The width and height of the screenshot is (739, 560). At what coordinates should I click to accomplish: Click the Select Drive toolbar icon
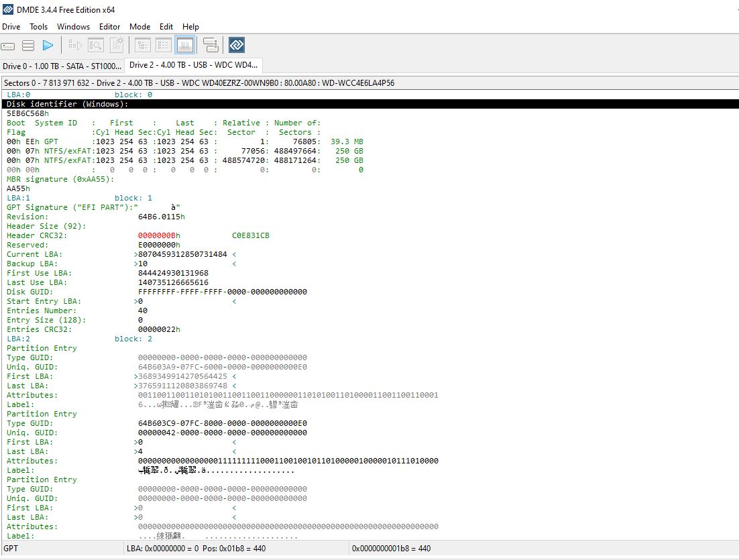click(x=8, y=46)
